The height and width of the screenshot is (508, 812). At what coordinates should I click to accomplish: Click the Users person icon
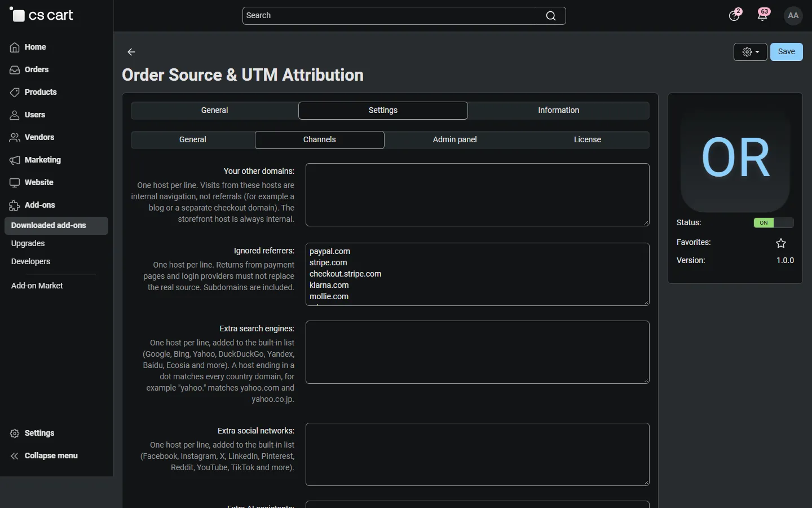coord(15,115)
